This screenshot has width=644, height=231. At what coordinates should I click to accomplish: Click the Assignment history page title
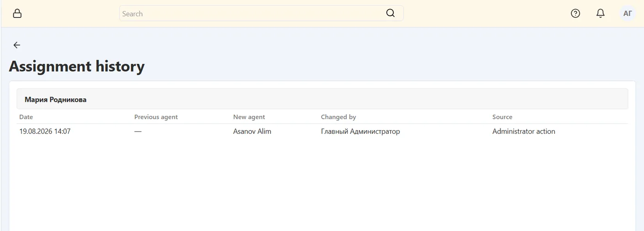(x=77, y=66)
